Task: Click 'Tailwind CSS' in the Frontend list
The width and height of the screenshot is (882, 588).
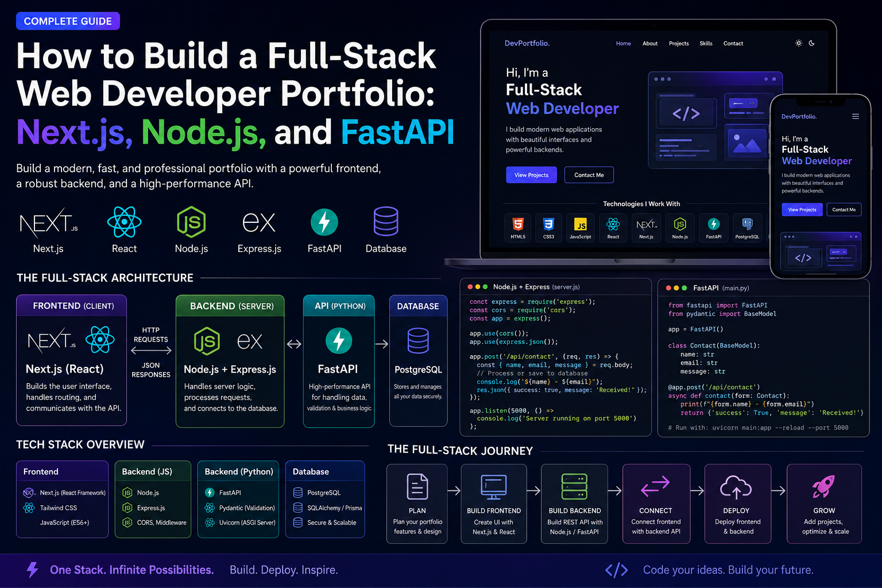Action: (59, 508)
